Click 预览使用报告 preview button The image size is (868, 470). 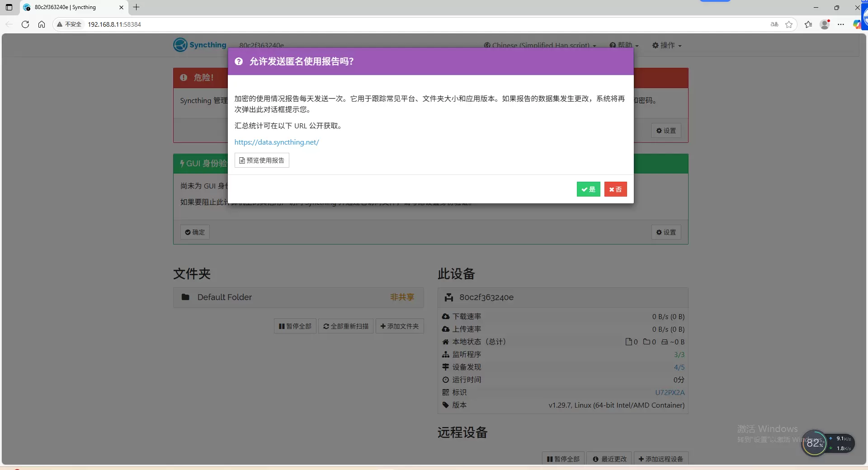coord(262,160)
